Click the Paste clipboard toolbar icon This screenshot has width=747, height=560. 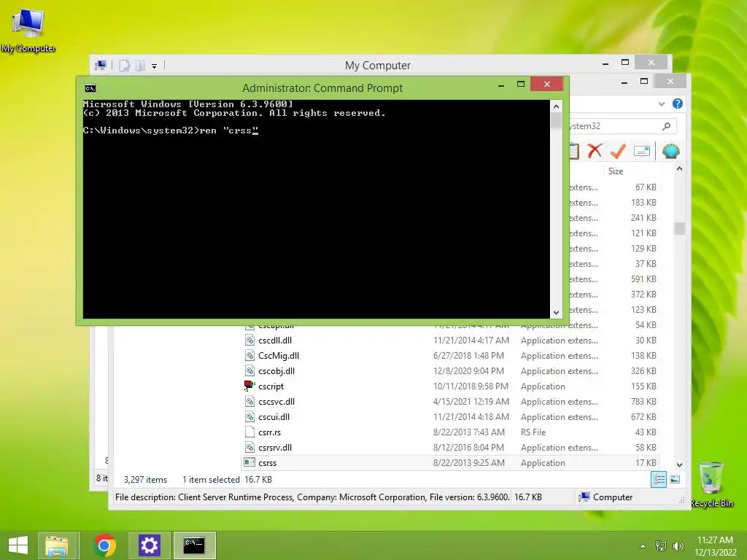pyautogui.click(x=574, y=151)
